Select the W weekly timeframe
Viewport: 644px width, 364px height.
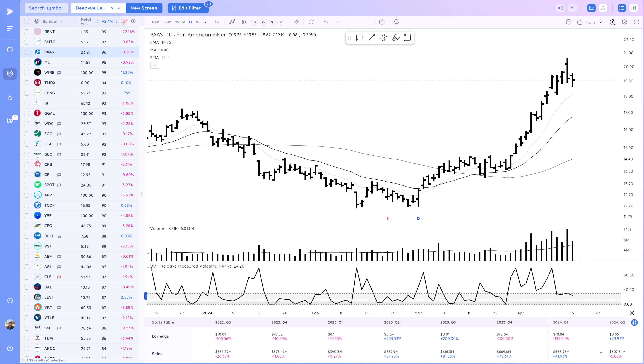198,22
